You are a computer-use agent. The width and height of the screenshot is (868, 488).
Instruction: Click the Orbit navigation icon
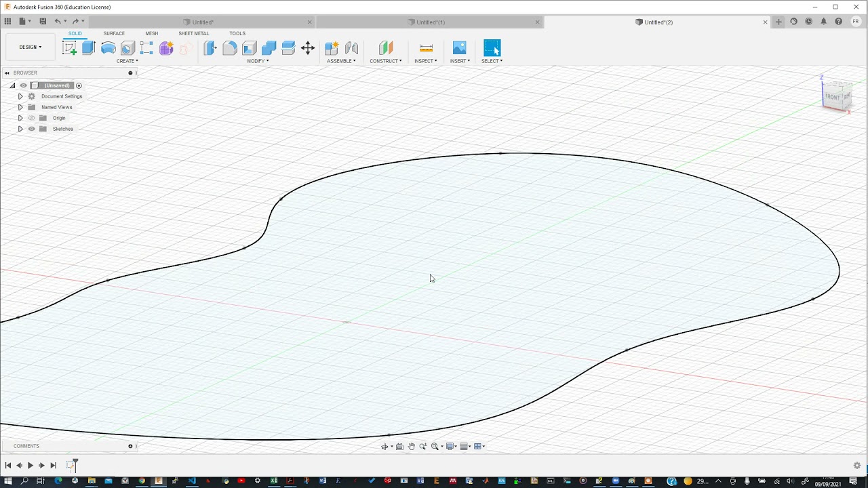(x=384, y=446)
